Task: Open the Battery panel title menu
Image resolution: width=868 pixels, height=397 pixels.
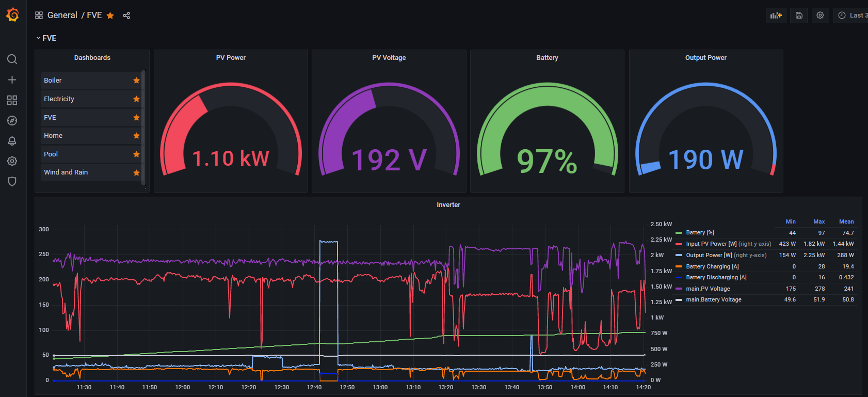Action: tap(547, 58)
